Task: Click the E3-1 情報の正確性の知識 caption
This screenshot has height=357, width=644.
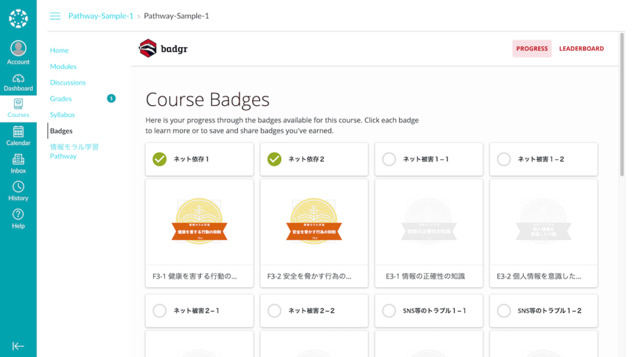Action: coord(425,276)
